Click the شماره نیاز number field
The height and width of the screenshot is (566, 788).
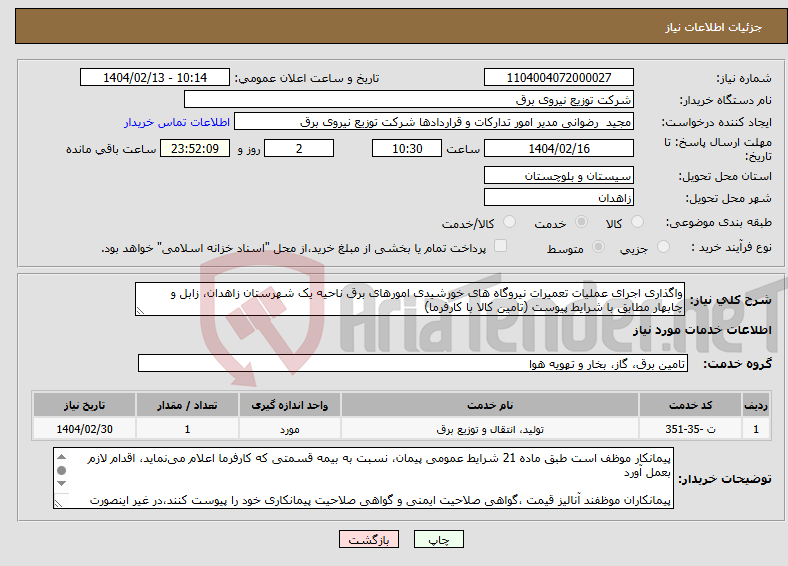558,77
